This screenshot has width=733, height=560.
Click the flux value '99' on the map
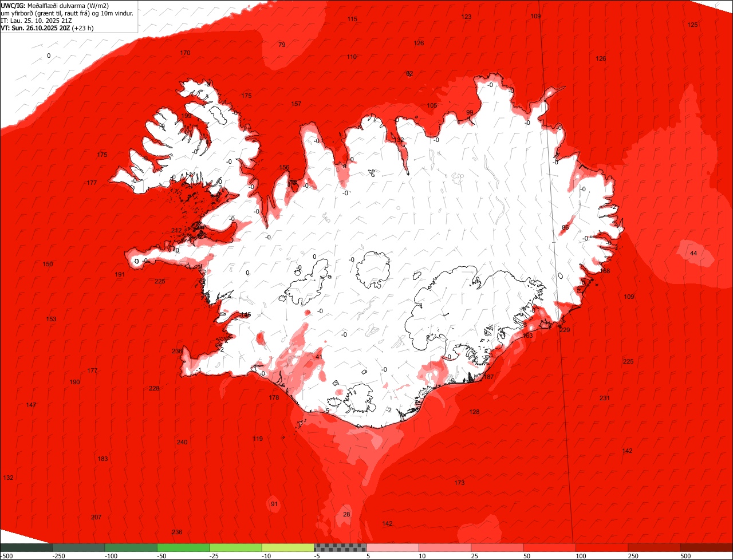point(470,112)
